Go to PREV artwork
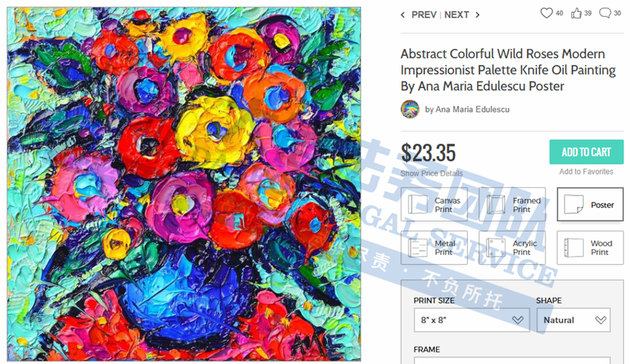The width and height of the screenshot is (630, 364). [x=419, y=15]
